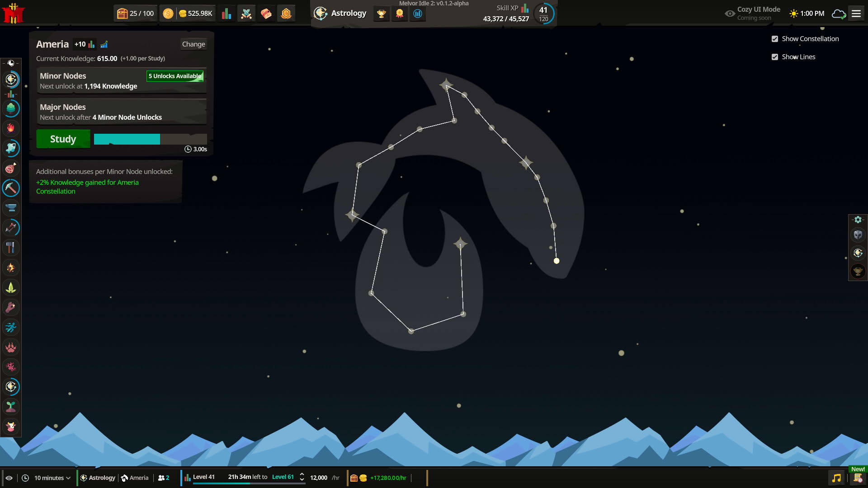This screenshot has height=488, width=868.
Task: Open the Mining pickaxe skill
Action: (11, 188)
